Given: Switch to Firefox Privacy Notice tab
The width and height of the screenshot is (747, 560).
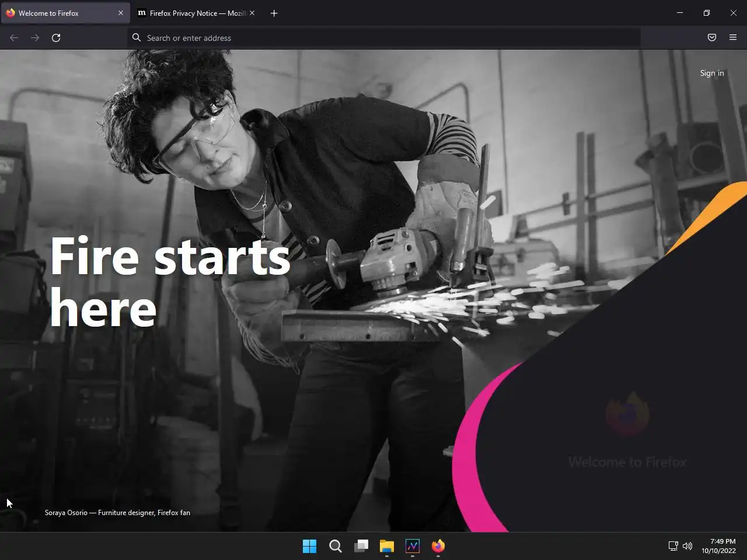Looking at the screenshot, I should coord(196,13).
